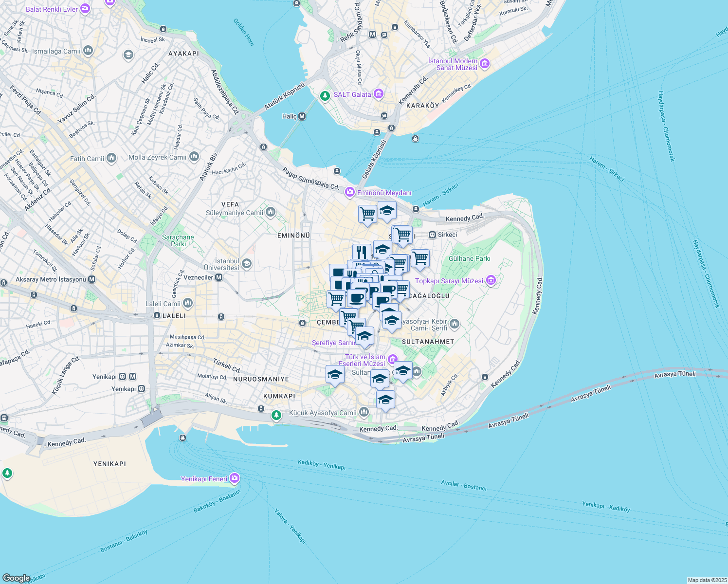Click the Avcılar - Bostancı ferry route label
The width and height of the screenshot is (728, 584).
click(464, 486)
